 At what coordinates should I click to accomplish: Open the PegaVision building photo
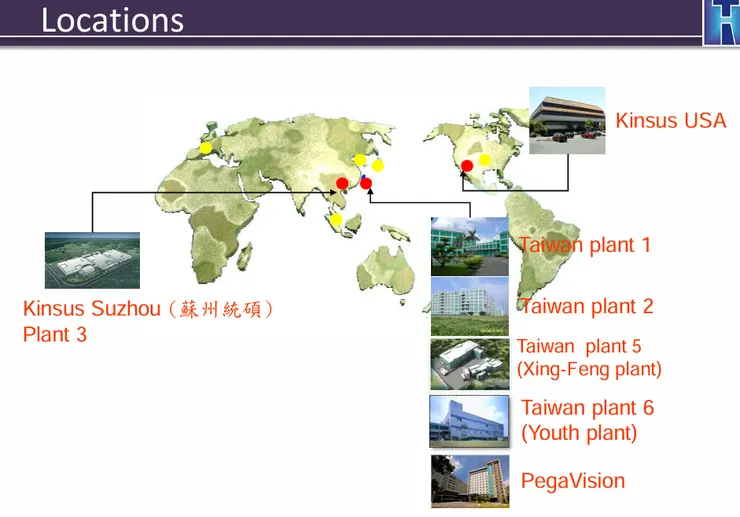470,481
